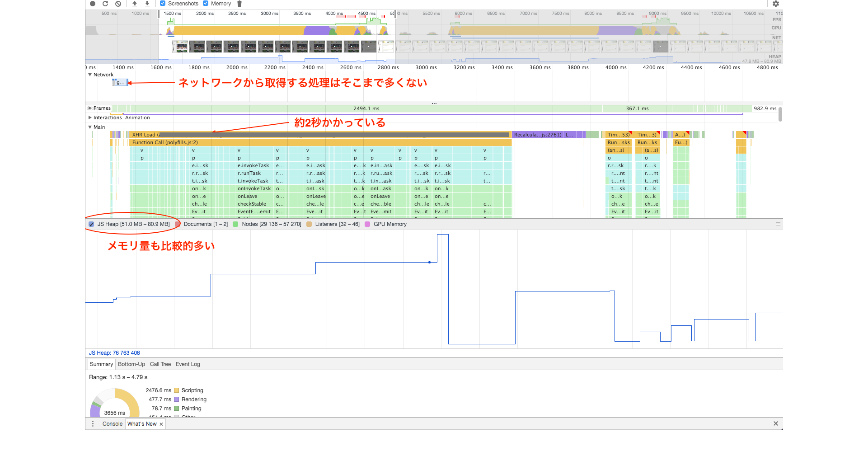Select the Fu...) call block
Screen dimensions: 868x451
[681, 142]
